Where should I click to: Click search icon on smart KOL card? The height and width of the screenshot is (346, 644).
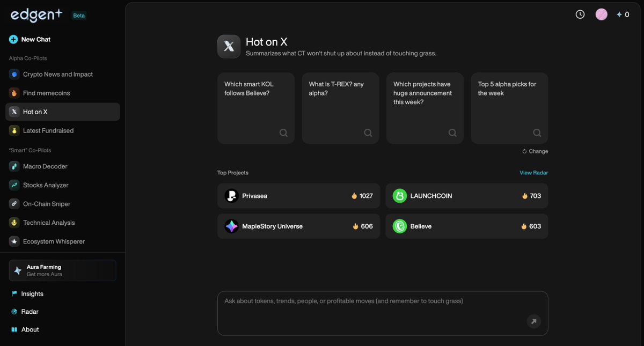283,132
